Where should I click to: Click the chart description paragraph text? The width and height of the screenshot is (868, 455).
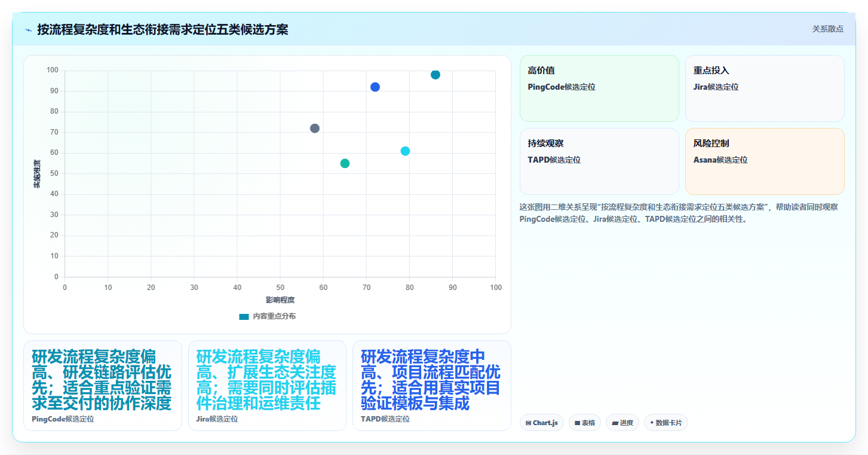[x=679, y=213]
